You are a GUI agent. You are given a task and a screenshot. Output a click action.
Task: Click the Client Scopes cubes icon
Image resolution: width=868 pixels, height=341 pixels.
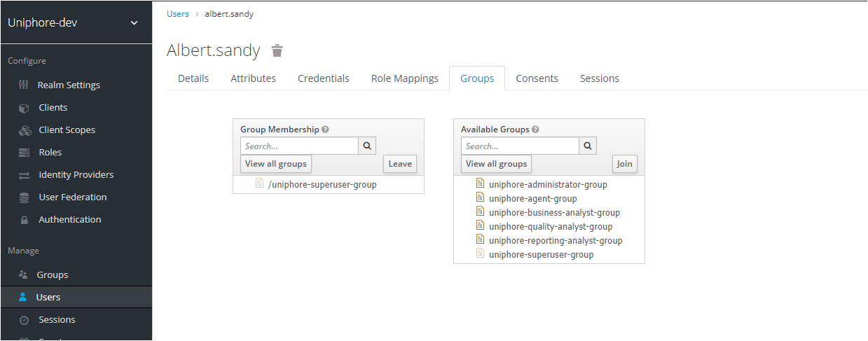pos(25,130)
